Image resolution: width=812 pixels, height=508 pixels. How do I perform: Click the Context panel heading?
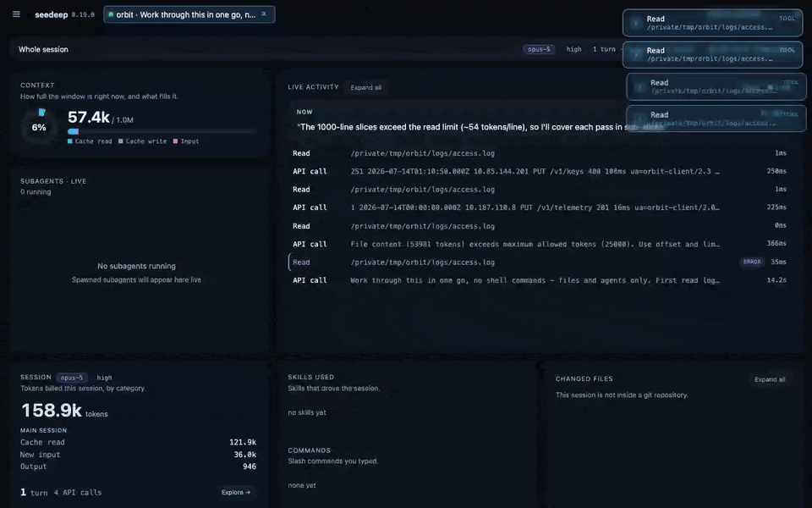[37, 85]
